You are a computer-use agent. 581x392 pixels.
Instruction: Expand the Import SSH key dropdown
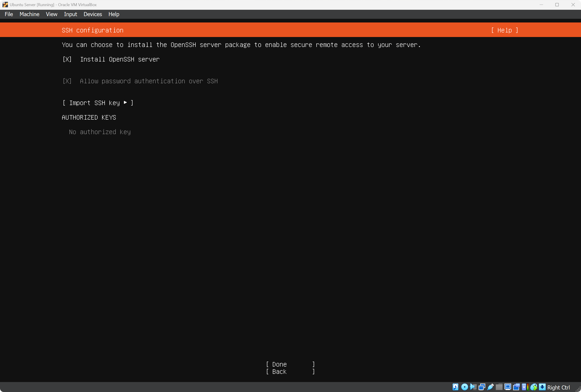coord(98,103)
